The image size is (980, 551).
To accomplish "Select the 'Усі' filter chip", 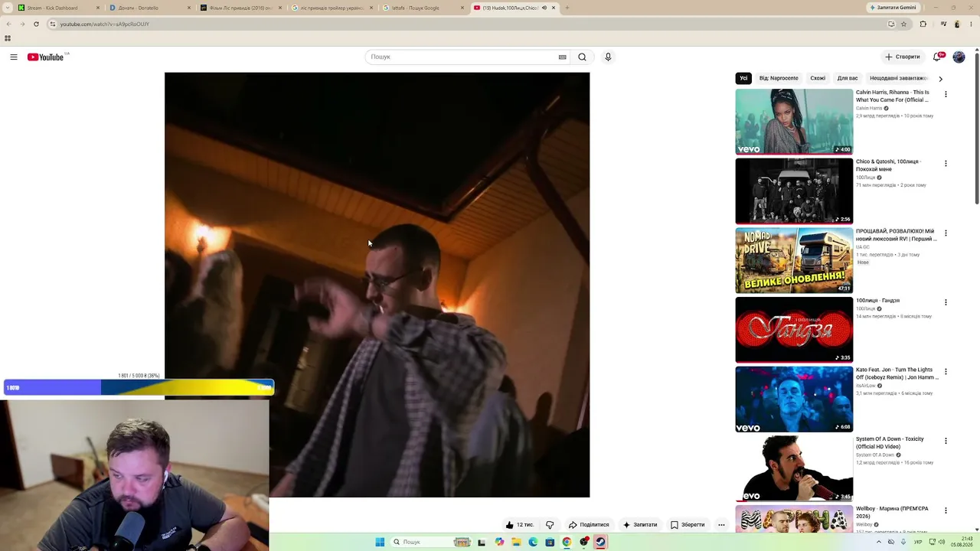I will (743, 78).
